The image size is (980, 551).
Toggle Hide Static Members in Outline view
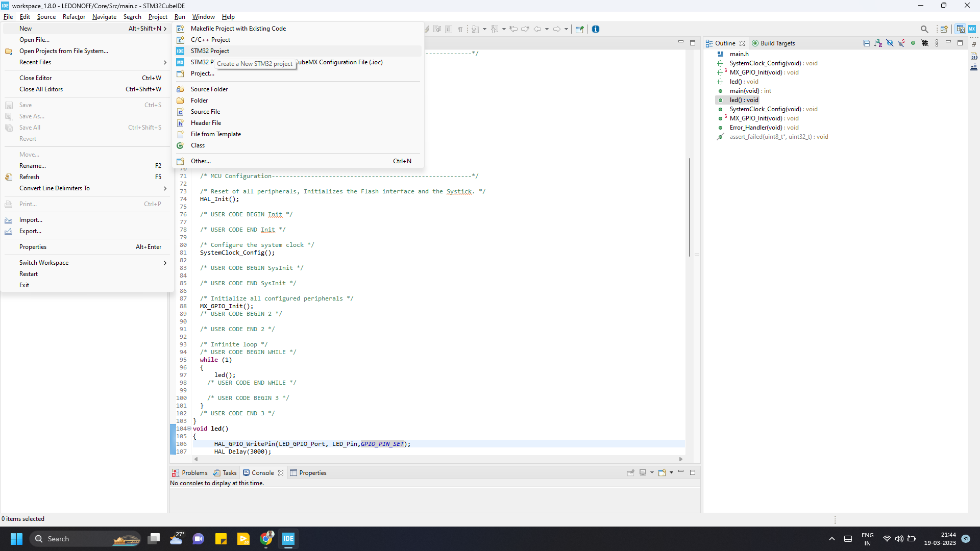pos(900,43)
